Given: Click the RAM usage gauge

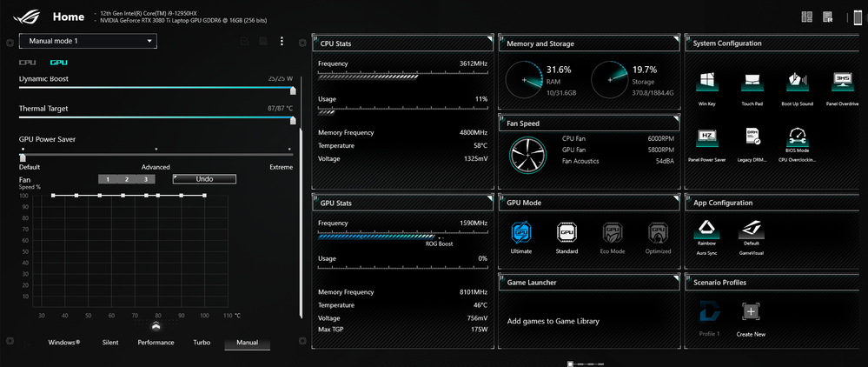Looking at the screenshot, I should click(x=524, y=80).
